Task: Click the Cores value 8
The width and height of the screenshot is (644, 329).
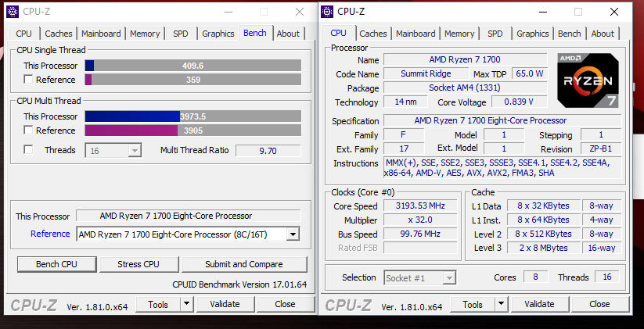Action: [535, 277]
